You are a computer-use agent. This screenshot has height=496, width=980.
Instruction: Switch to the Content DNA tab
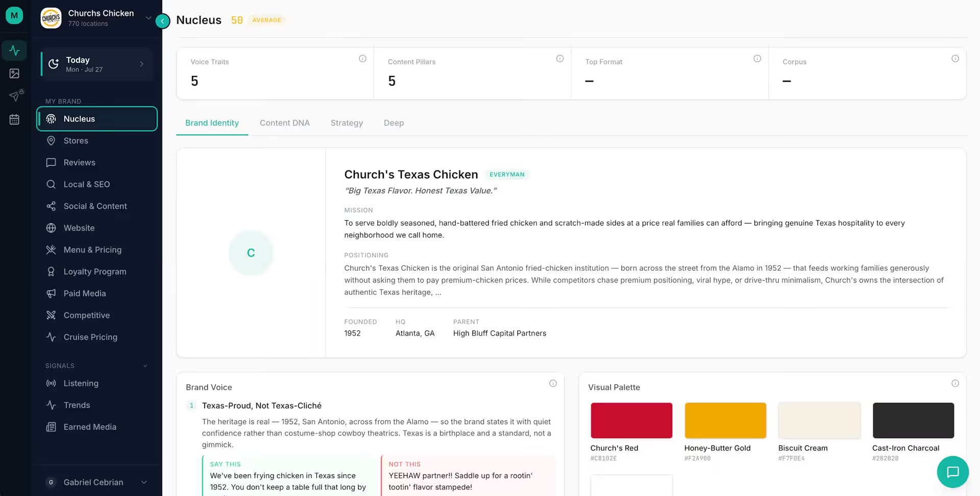pos(285,123)
